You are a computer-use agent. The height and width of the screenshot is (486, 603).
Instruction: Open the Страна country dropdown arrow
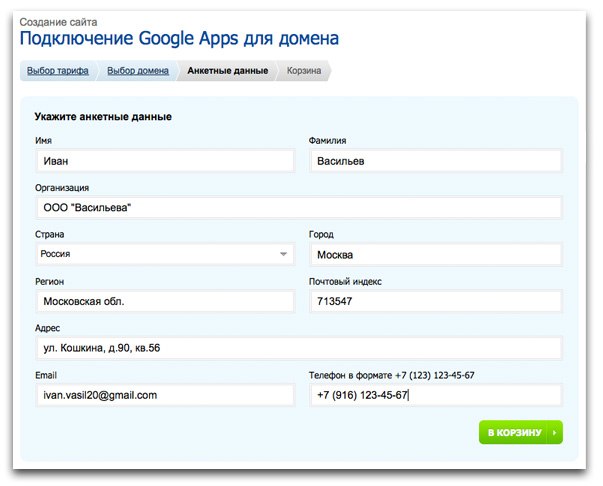click(283, 254)
